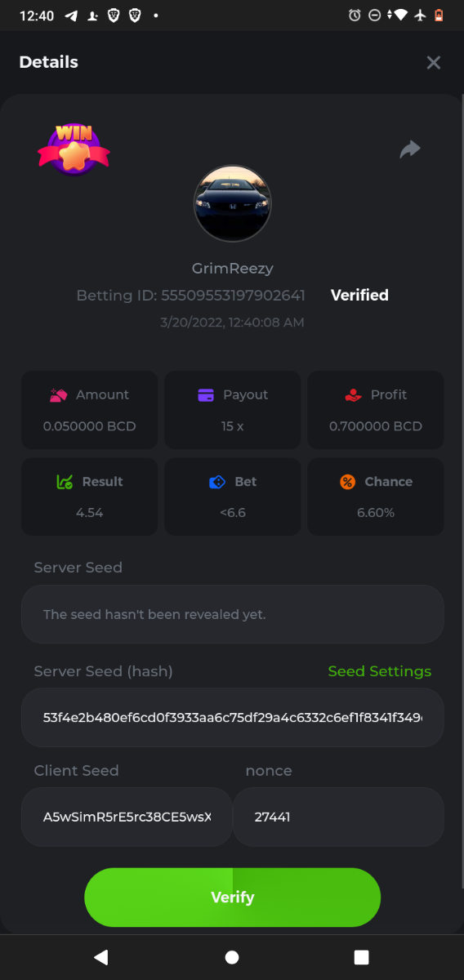
Task: Tap the Android back navigation button
Action: tap(101, 957)
